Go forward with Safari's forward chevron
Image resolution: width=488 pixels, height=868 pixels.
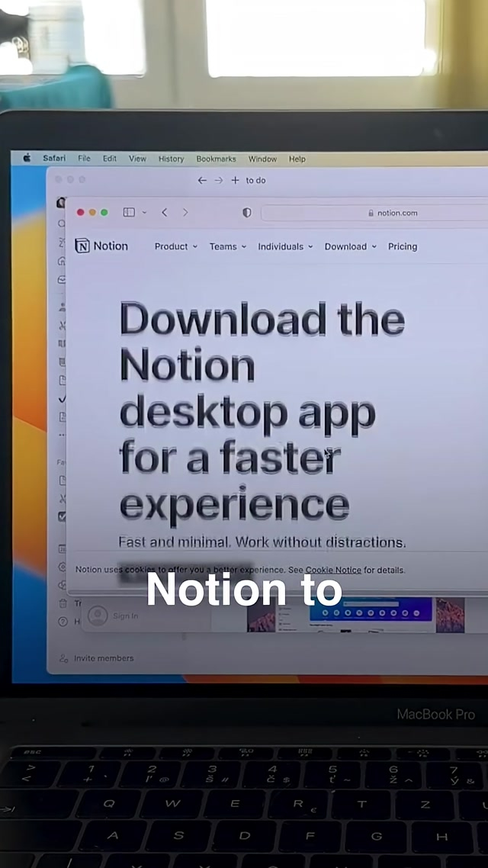point(185,213)
